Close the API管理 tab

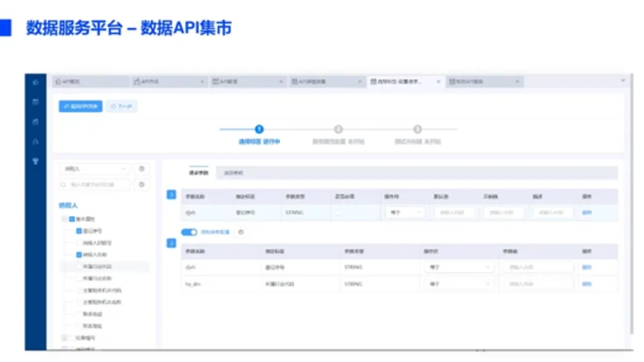[281, 82]
